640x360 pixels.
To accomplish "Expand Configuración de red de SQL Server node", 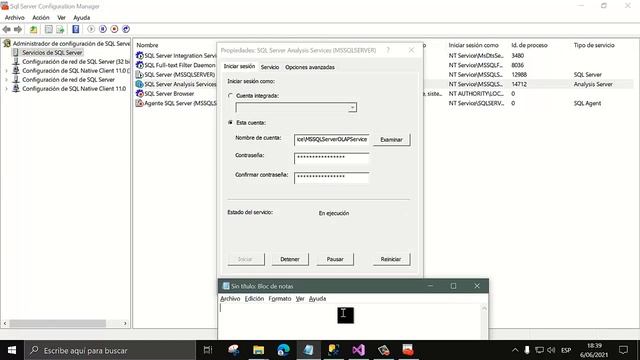I will (x=6, y=80).
